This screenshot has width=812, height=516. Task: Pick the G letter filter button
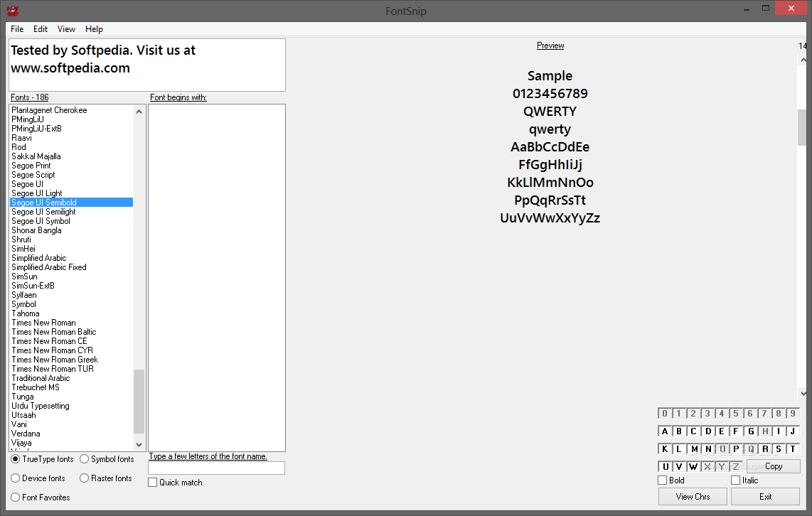750,431
